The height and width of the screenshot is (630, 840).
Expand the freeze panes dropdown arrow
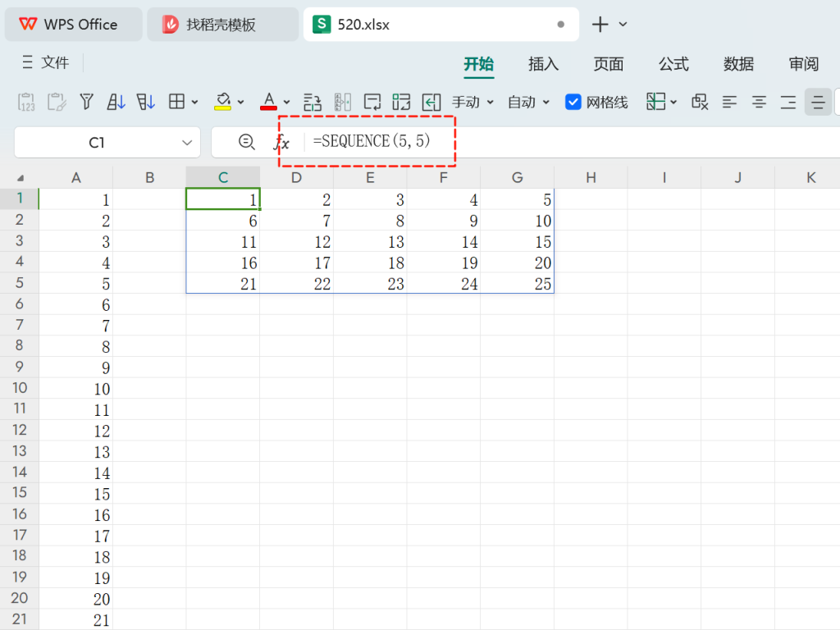tap(673, 102)
